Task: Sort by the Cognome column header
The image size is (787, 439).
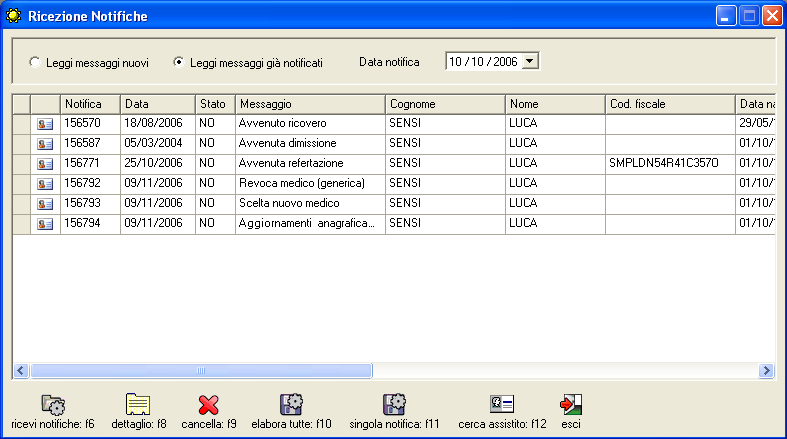Action: pyautogui.click(x=445, y=104)
